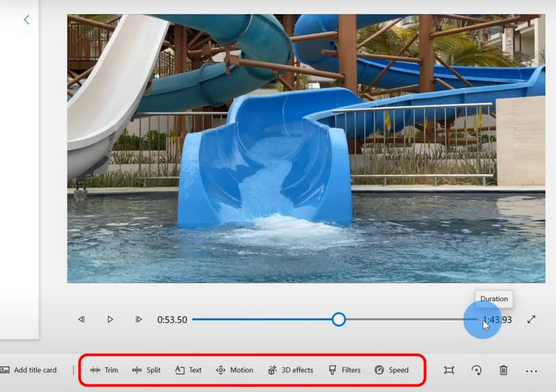
Task: Open the three-dot more options menu
Action: [532, 371]
